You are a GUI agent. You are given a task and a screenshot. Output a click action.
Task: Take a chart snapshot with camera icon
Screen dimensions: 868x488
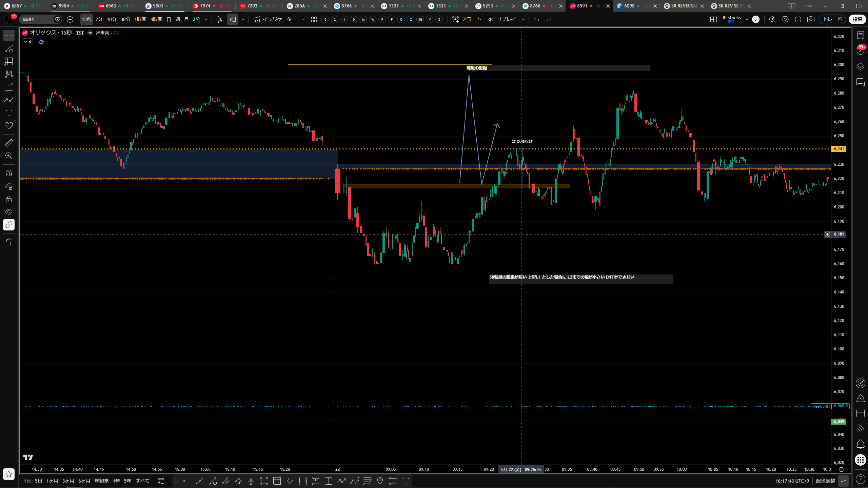[811, 19]
